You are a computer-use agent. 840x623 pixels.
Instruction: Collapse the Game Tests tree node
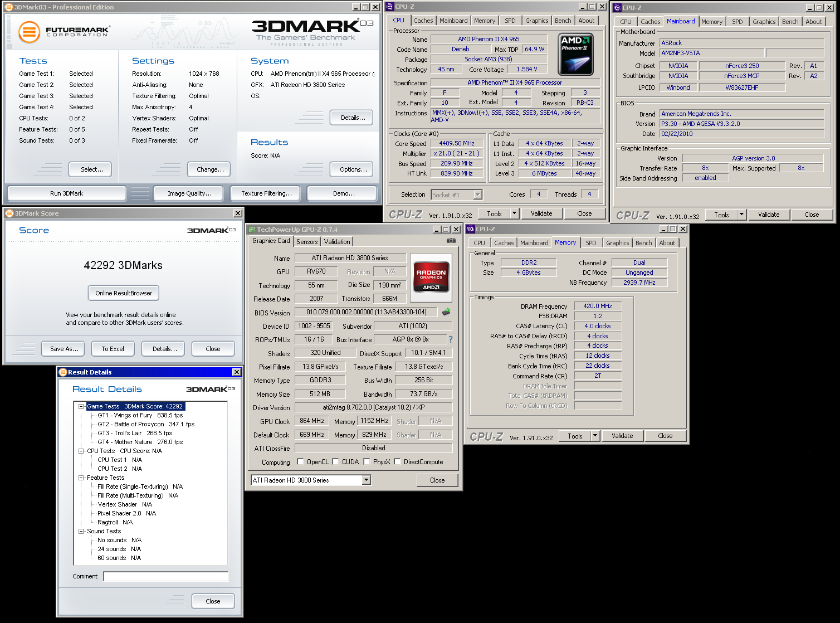[x=81, y=406]
